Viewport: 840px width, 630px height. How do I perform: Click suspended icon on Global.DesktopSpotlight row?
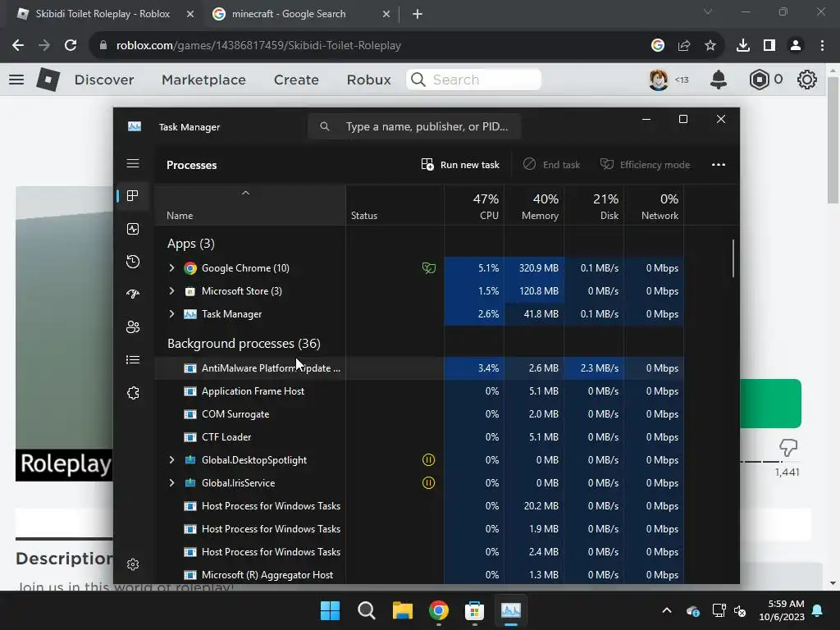pos(428,459)
